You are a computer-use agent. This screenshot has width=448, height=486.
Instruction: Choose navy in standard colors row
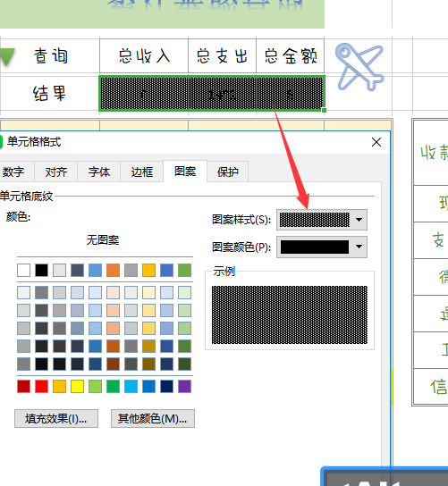166,387
